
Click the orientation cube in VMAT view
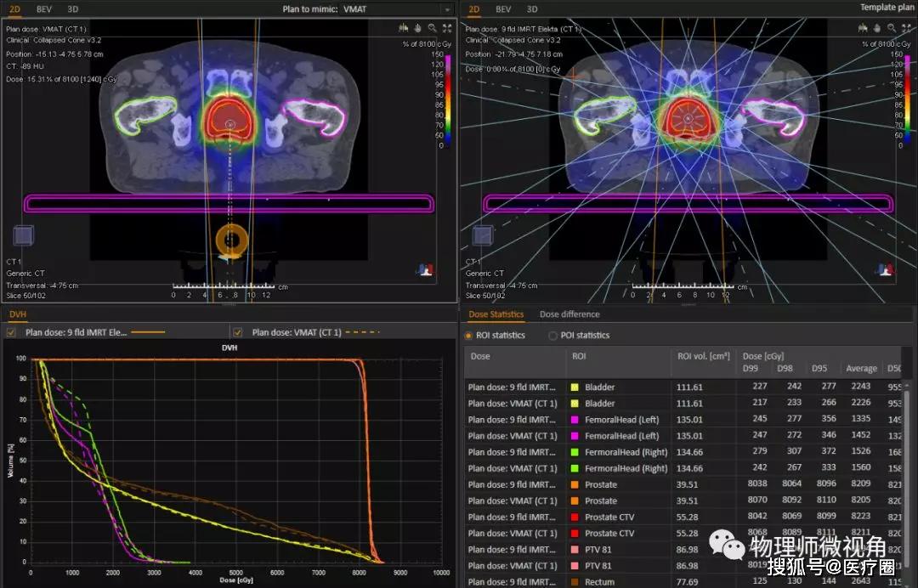pyautogui.click(x=23, y=237)
